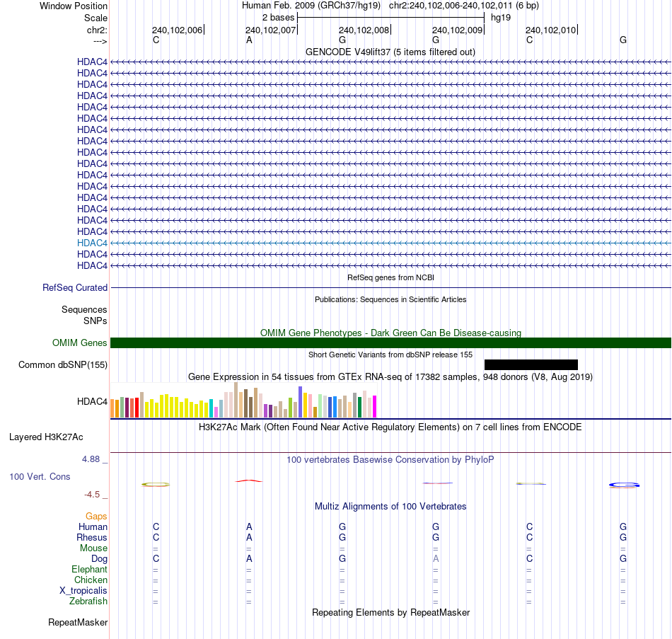Click the blue G conservation logo glyph
The height and width of the screenshot is (639, 672).
(x=624, y=485)
